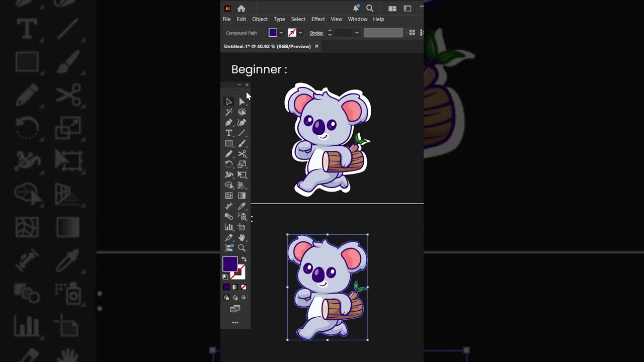Open the Select menu

298,19
